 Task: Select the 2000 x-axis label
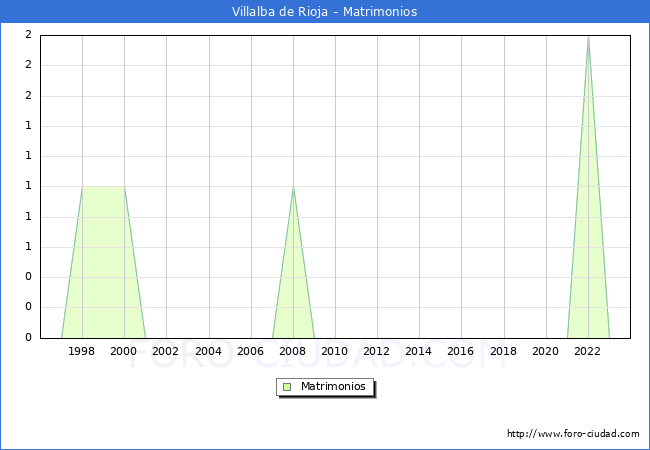click(124, 351)
